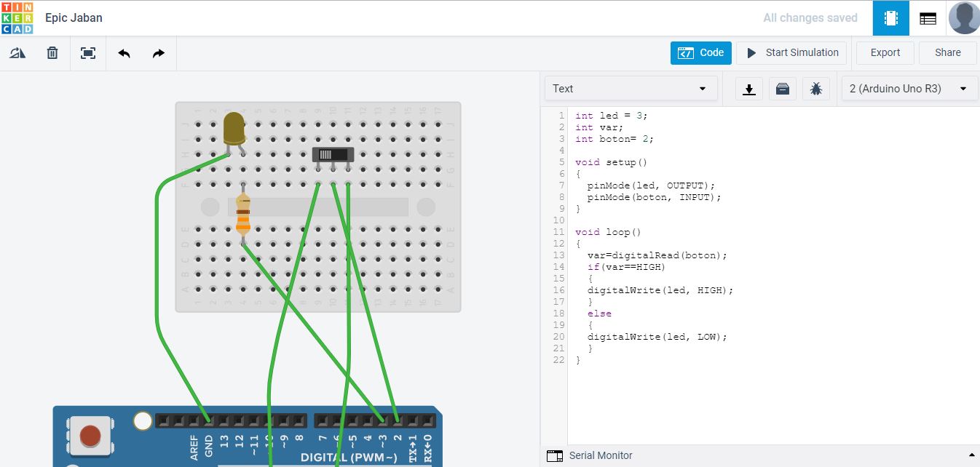Click Start Simulation

coord(791,52)
